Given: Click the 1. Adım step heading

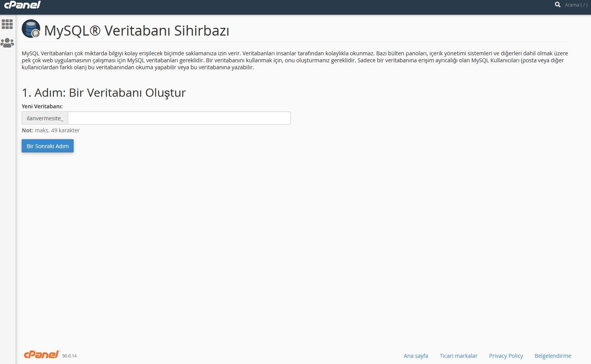Looking at the screenshot, I should 104,93.
